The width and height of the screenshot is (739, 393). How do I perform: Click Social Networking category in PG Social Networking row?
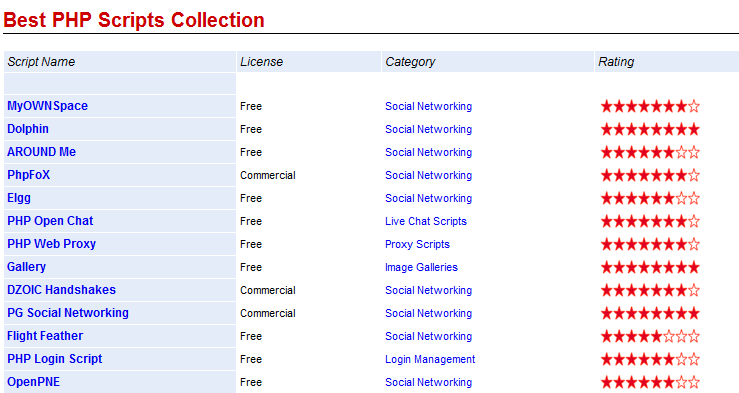428,313
